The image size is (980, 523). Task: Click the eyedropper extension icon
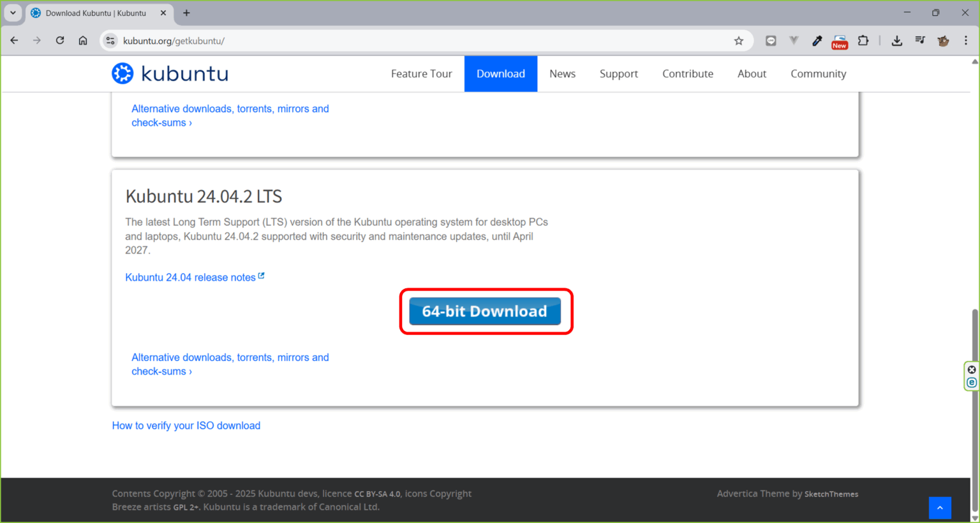click(817, 40)
